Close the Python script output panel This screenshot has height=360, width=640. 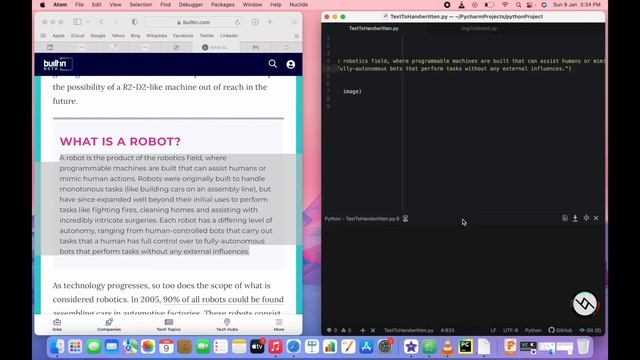[596, 218]
